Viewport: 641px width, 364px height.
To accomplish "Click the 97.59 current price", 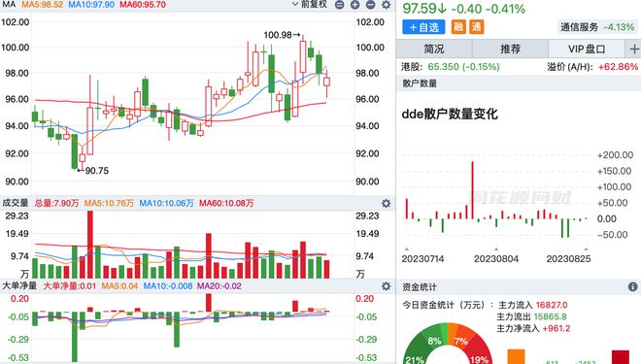I will [x=421, y=8].
